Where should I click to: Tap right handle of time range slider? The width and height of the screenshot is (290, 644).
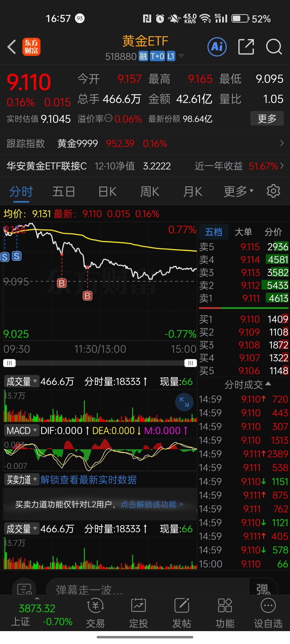point(191,363)
